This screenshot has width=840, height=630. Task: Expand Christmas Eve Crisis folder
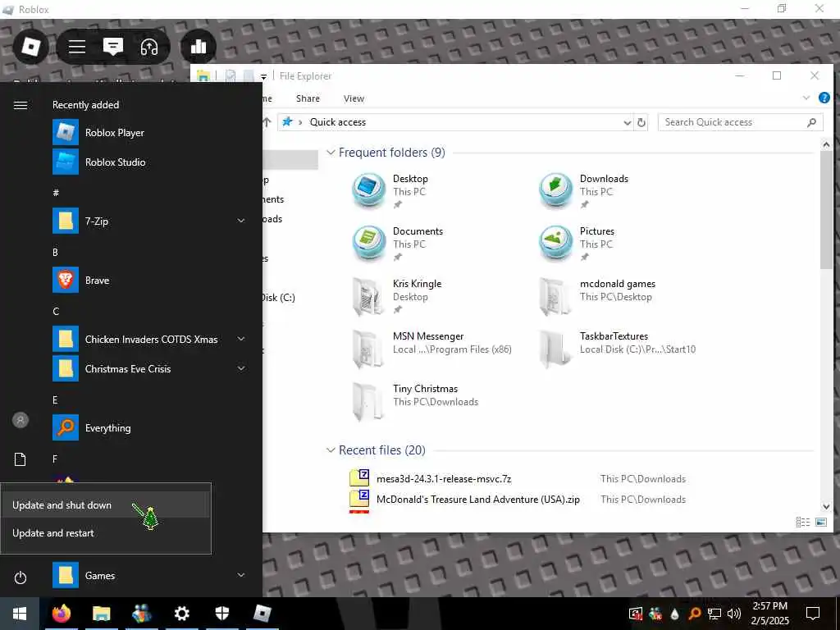tap(241, 368)
